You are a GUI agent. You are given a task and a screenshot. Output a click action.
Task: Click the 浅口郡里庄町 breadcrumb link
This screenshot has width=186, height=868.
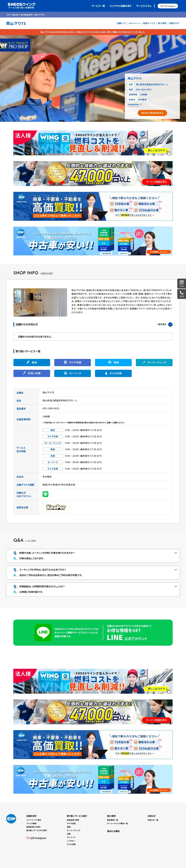tap(26, 15)
